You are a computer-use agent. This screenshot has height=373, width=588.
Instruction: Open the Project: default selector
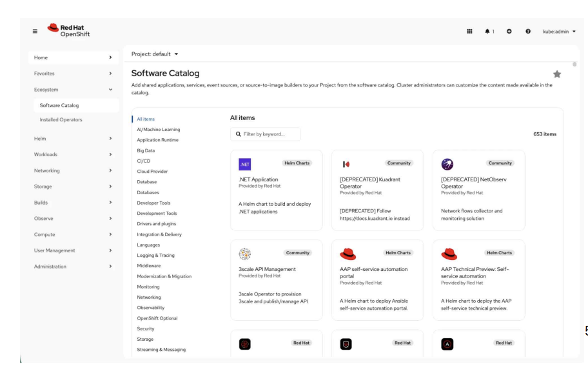tap(155, 54)
